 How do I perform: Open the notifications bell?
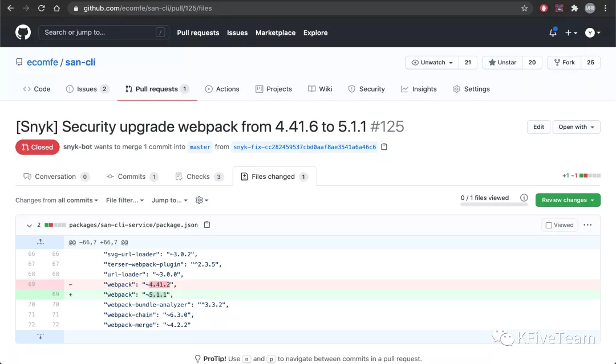coord(553,32)
